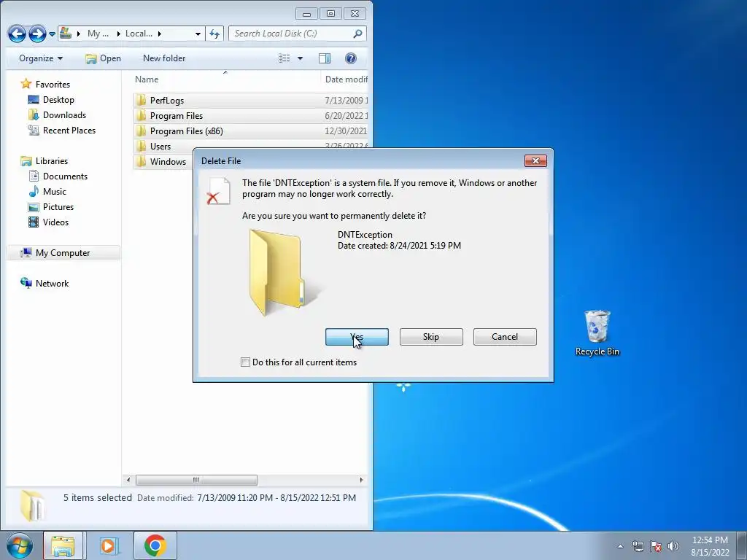Show hidden system tray icons arrow
This screenshot has height=560, width=747.
click(x=620, y=546)
